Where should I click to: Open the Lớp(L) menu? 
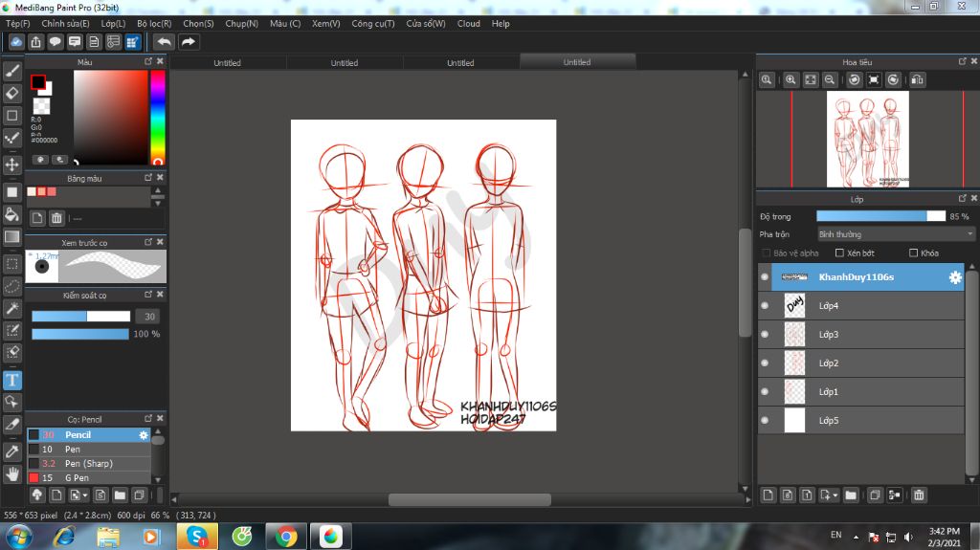[x=113, y=23]
